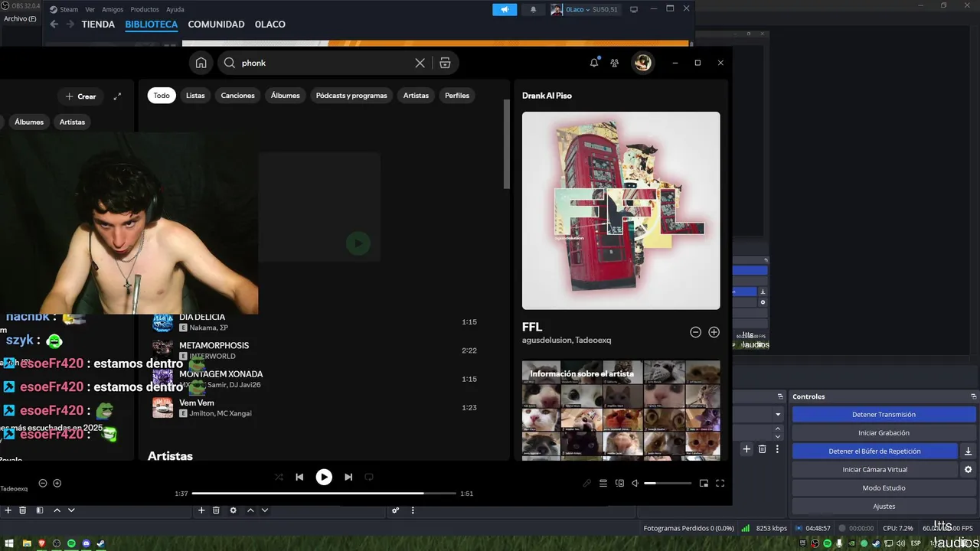Open Steam BIBLIOTECA tab

point(152,24)
